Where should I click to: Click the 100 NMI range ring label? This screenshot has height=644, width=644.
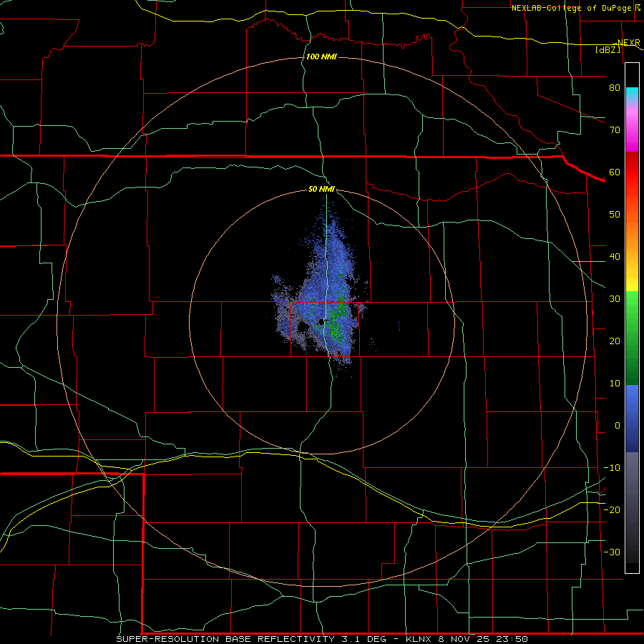pyautogui.click(x=321, y=57)
